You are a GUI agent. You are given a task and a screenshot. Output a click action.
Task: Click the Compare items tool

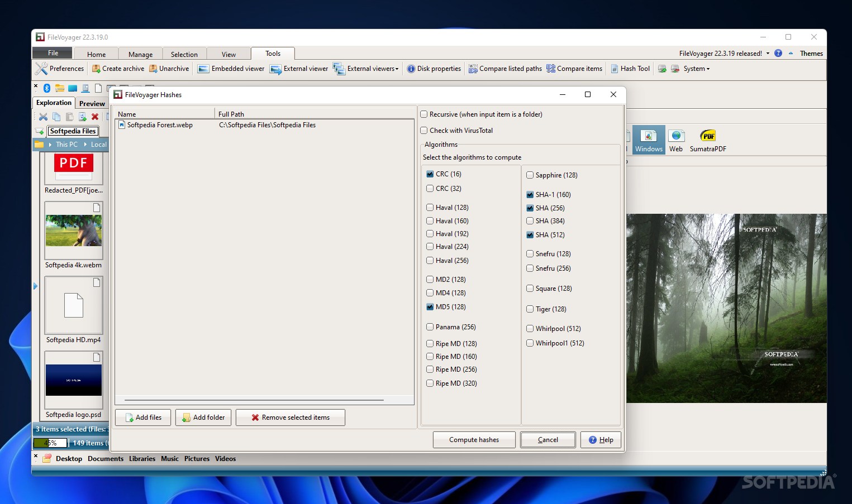pyautogui.click(x=574, y=69)
